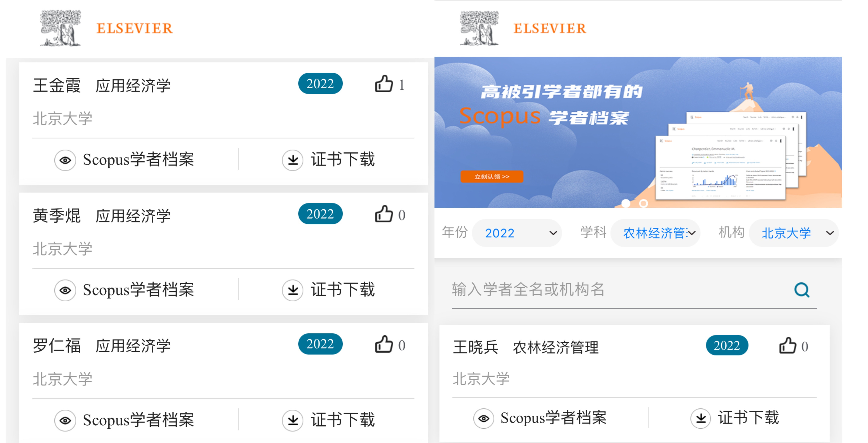Open the 年份 dropdown showing 2022
Image resolution: width=868 pixels, height=443 pixels.
pos(517,233)
